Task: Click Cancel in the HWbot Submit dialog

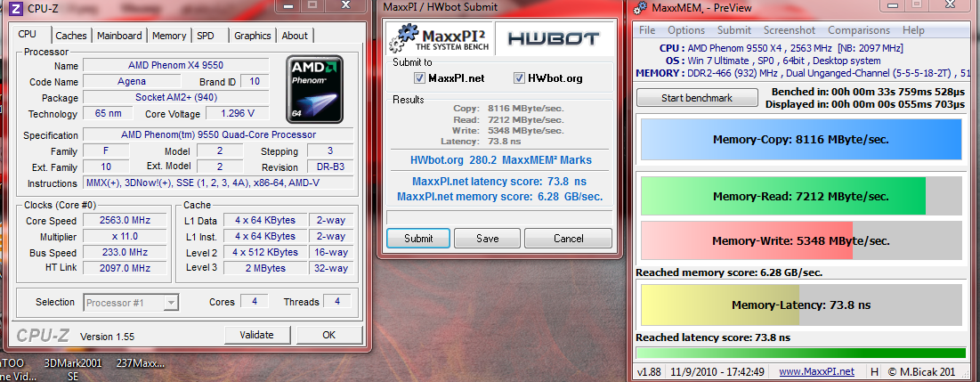Action: pyautogui.click(x=568, y=239)
